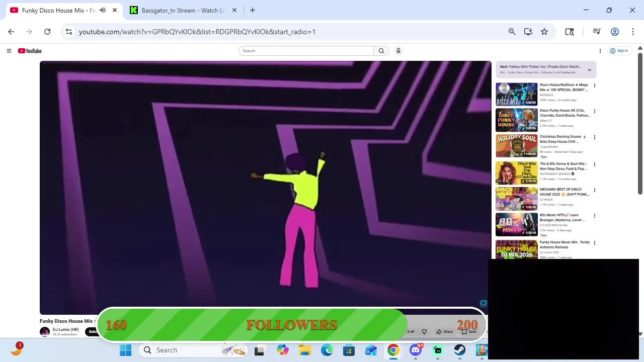This screenshot has width=644, height=362.
Task: Open options menu for Funky House Music Mix
Action: tap(594, 243)
